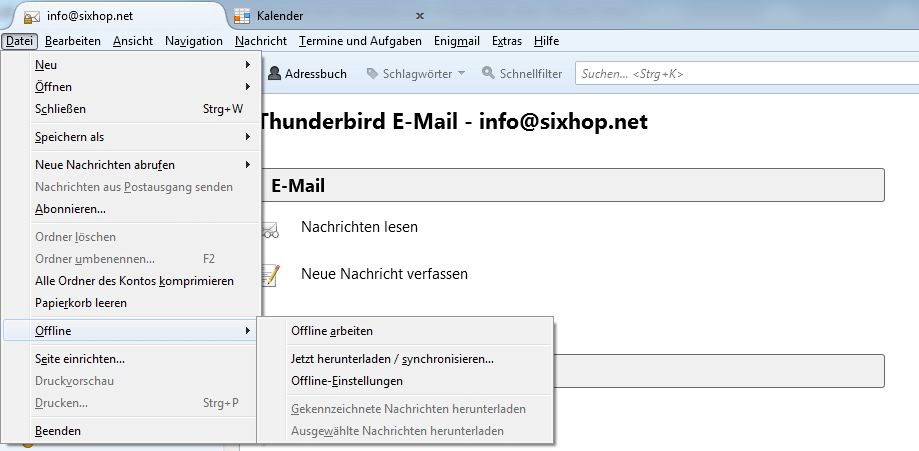Open Termine und Aufgaben menu
919x451 pixels.
coord(360,41)
